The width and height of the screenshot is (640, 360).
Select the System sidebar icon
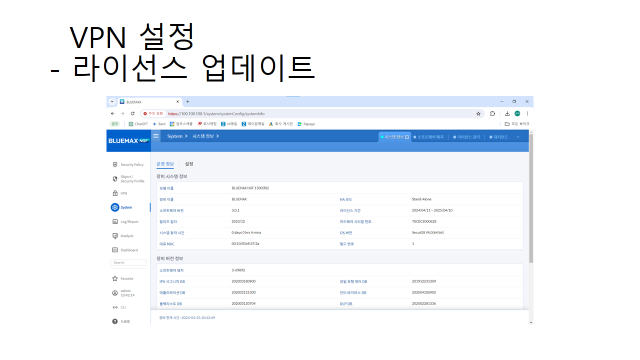click(x=115, y=207)
